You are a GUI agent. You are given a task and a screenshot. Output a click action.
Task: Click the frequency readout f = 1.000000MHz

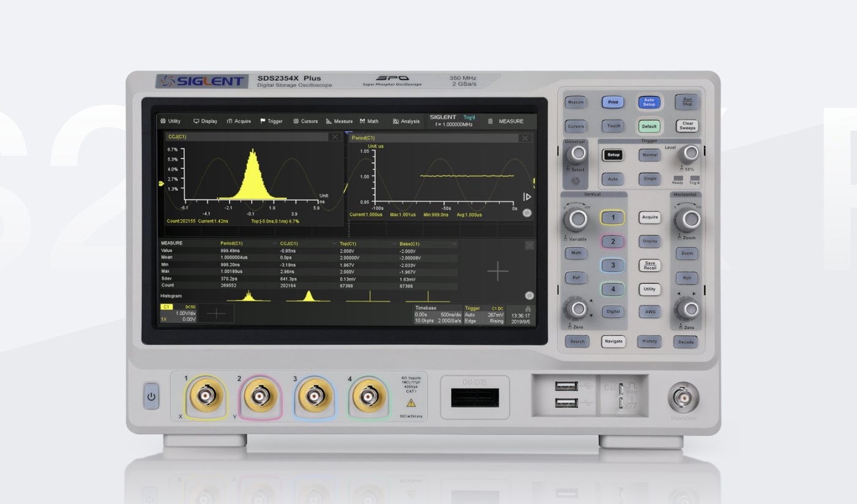click(x=454, y=124)
